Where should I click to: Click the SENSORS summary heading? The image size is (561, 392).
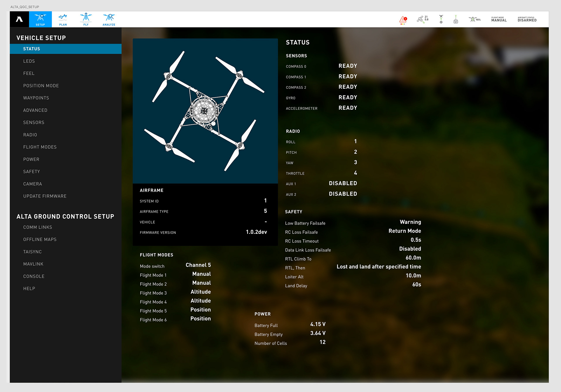click(x=296, y=56)
